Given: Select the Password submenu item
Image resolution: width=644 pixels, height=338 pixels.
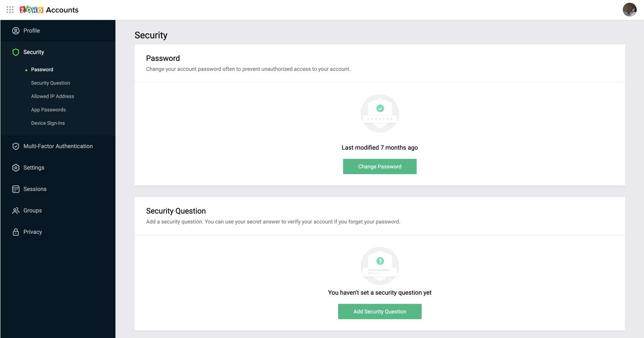Looking at the screenshot, I should (42, 70).
